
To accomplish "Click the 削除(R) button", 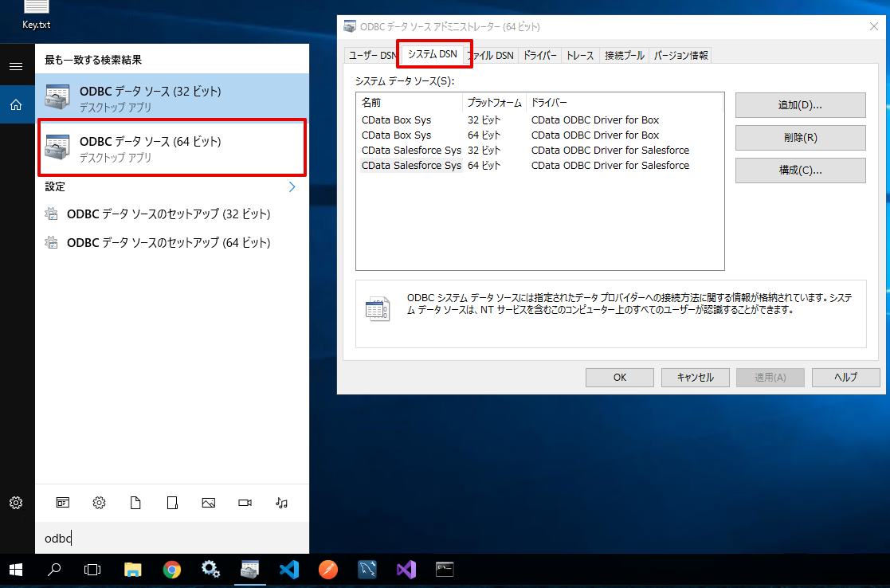I will (x=800, y=137).
